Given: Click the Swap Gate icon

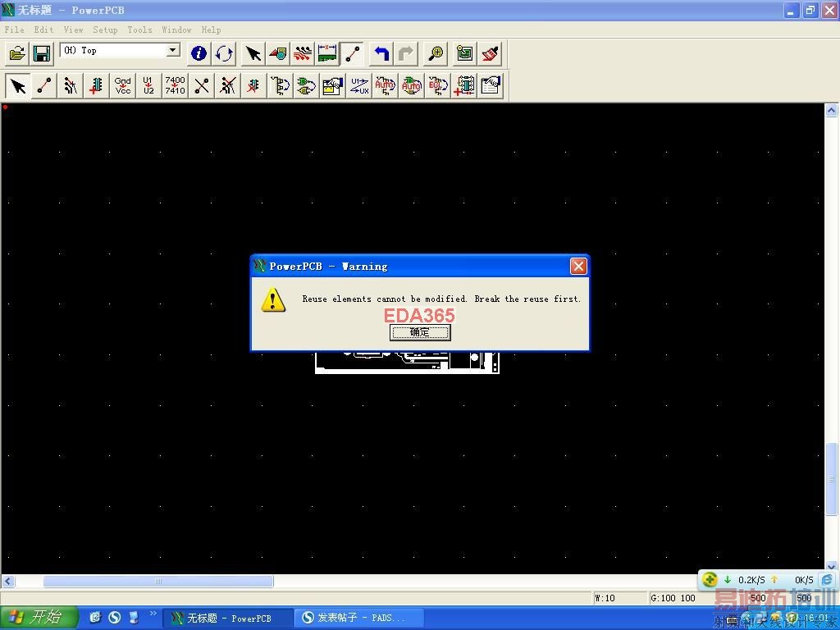Looking at the screenshot, I should point(306,85).
